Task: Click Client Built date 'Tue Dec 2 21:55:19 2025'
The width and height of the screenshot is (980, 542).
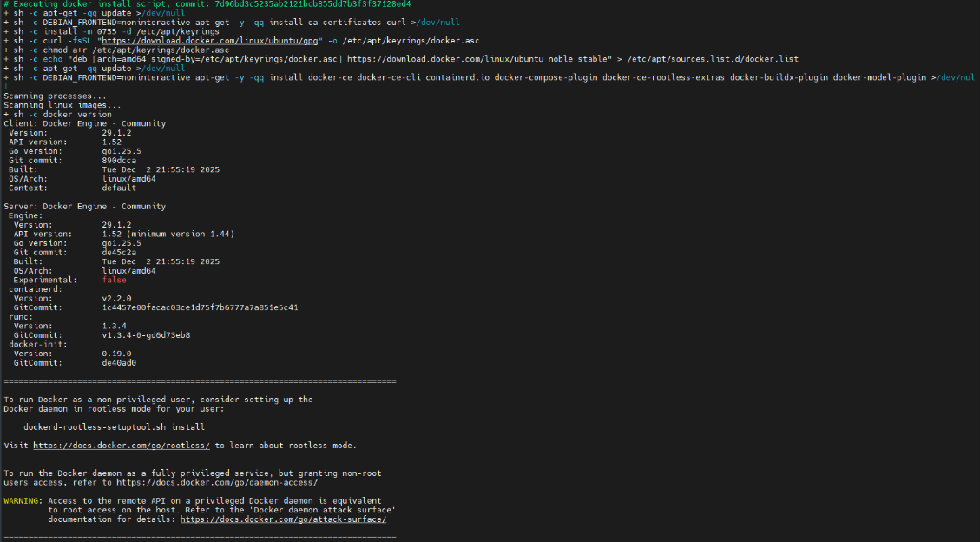Action: point(161,169)
